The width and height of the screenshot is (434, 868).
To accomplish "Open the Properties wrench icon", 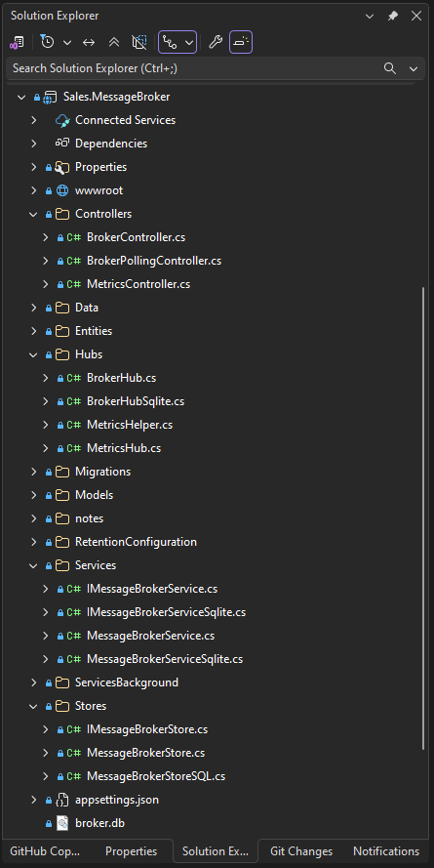I will coord(216,42).
